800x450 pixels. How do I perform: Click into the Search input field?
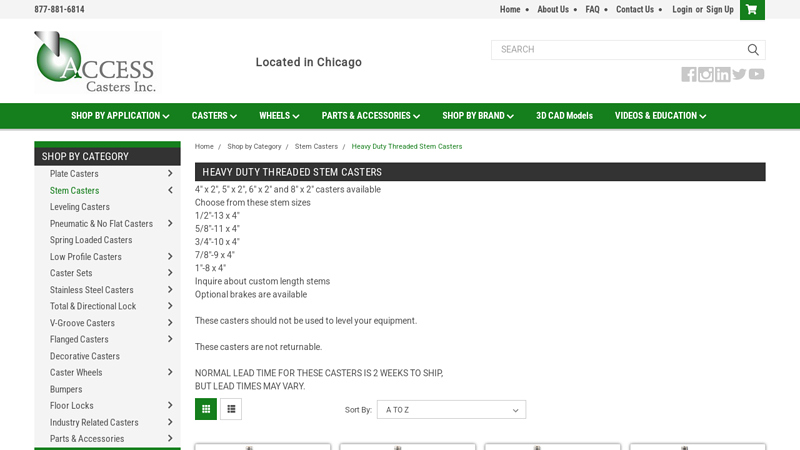(x=615, y=50)
